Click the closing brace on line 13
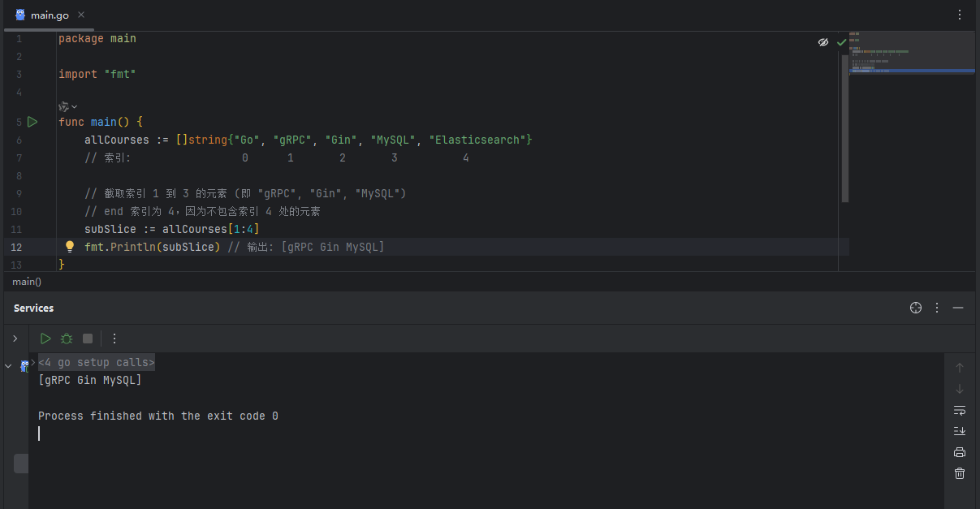Viewport: 980px width, 509px height. point(62,265)
